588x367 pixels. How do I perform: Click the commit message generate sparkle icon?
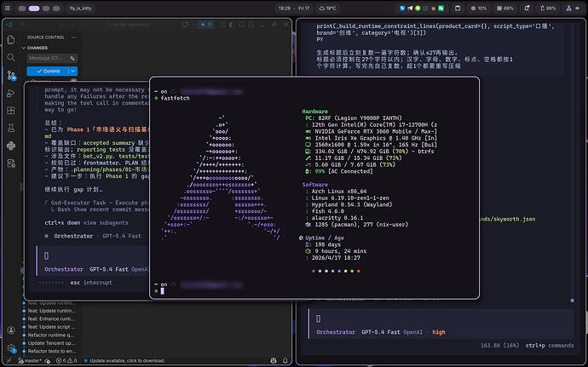click(x=72, y=58)
